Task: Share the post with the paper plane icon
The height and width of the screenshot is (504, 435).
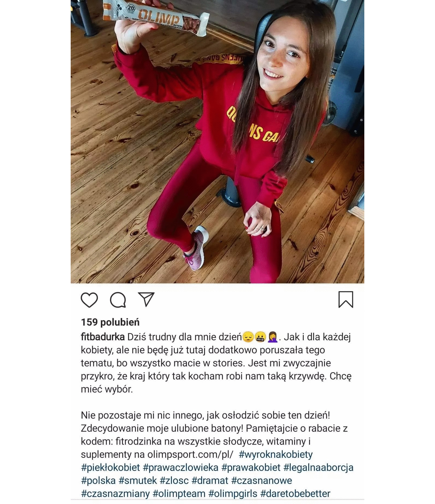Action: point(146,299)
